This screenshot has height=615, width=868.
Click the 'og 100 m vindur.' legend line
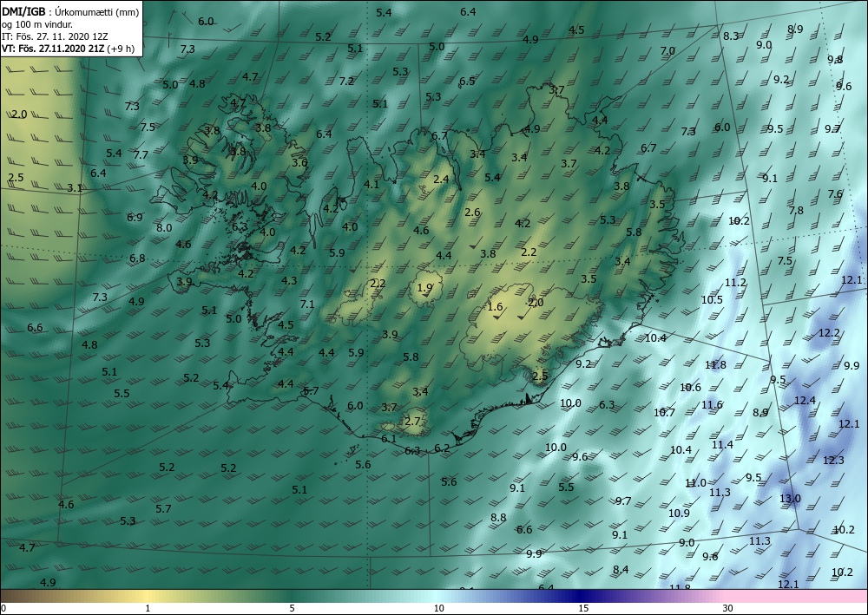click(37, 24)
